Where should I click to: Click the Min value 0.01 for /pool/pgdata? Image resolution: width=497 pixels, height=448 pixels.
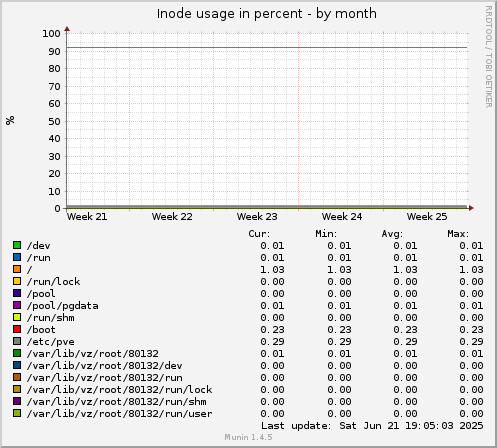point(339,306)
